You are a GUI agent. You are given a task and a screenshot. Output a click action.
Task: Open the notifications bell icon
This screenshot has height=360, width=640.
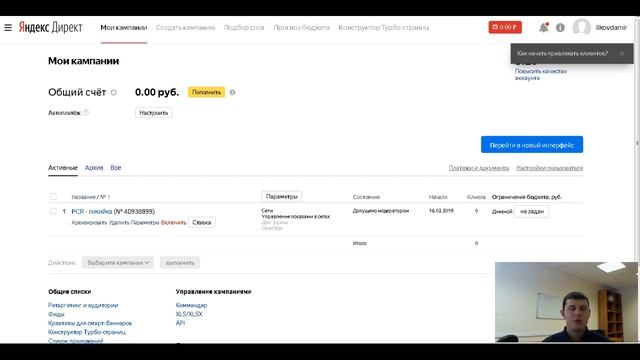coord(543,27)
